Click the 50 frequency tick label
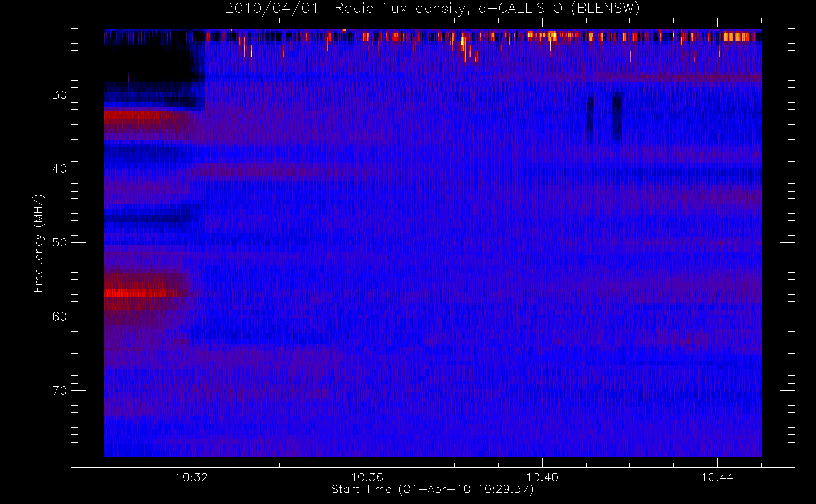Screen dimensions: 816x504 [60, 243]
